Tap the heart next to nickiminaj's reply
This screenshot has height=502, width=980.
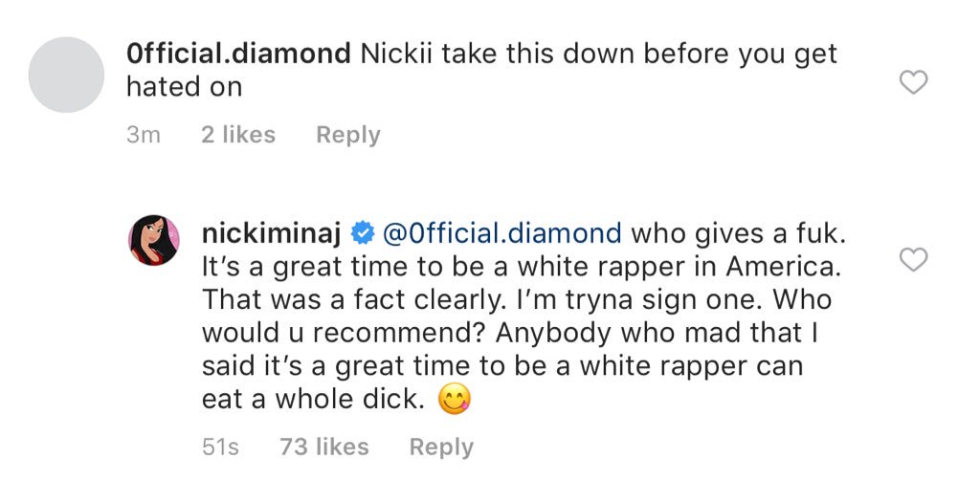(x=915, y=259)
